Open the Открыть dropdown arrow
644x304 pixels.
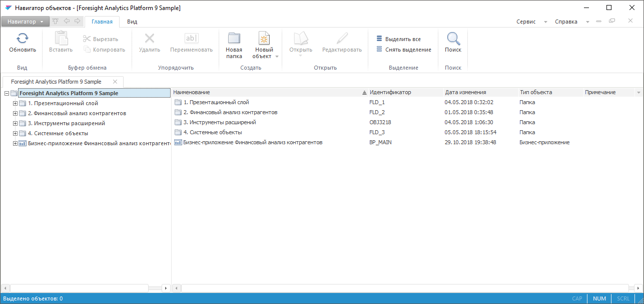click(x=300, y=56)
